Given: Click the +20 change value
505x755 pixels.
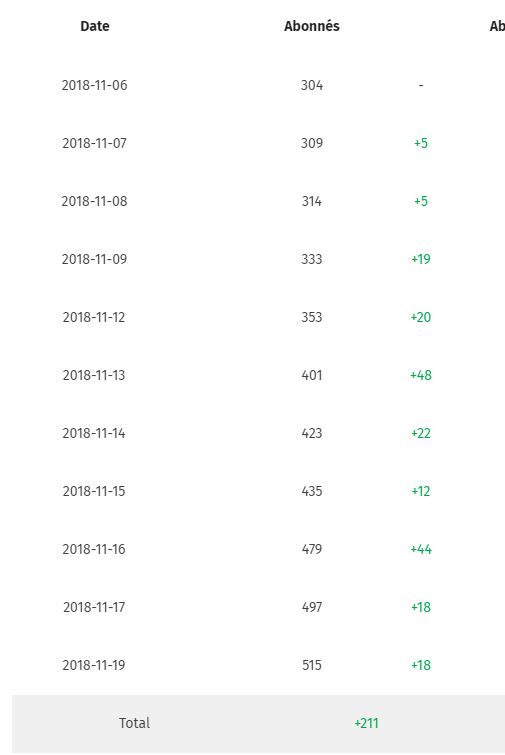Looking at the screenshot, I should [x=421, y=317].
